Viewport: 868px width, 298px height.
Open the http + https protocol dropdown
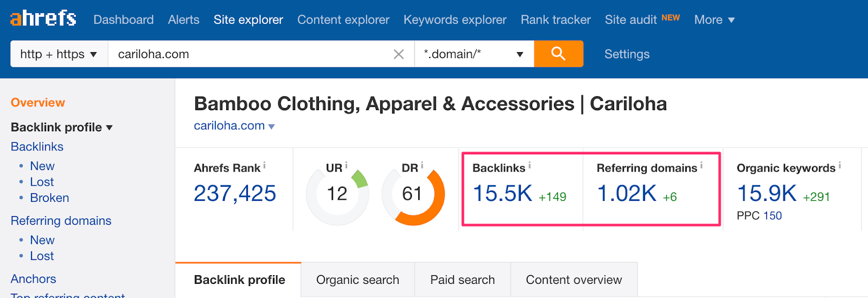[x=59, y=54]
